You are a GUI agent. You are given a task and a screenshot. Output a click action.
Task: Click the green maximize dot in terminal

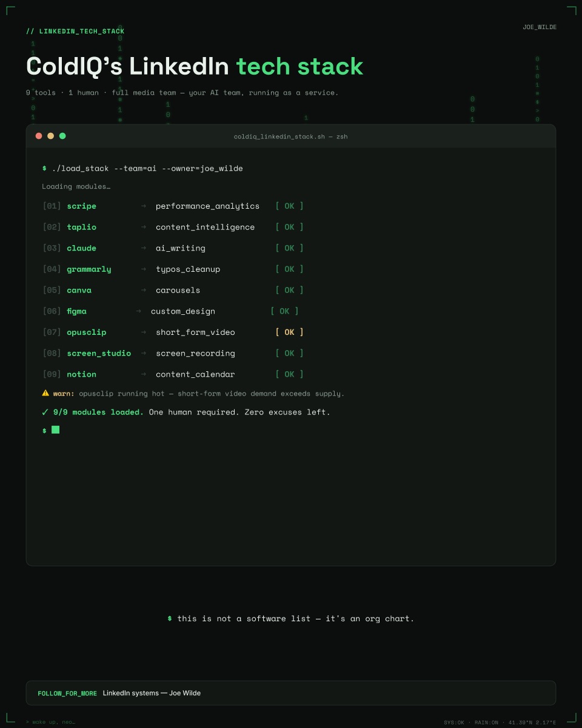[x=62, y=136]
